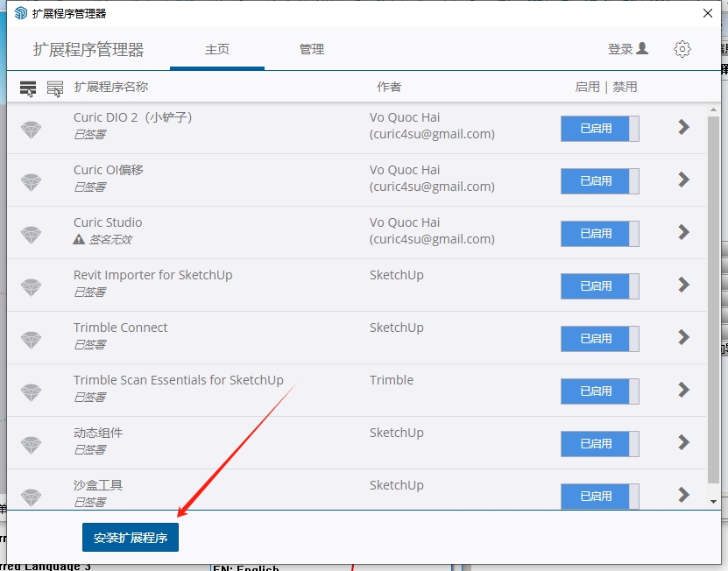The image size is (728, 571).
Task: Expand details arrow for 沙盒工具
Action: tap(683, 495)
